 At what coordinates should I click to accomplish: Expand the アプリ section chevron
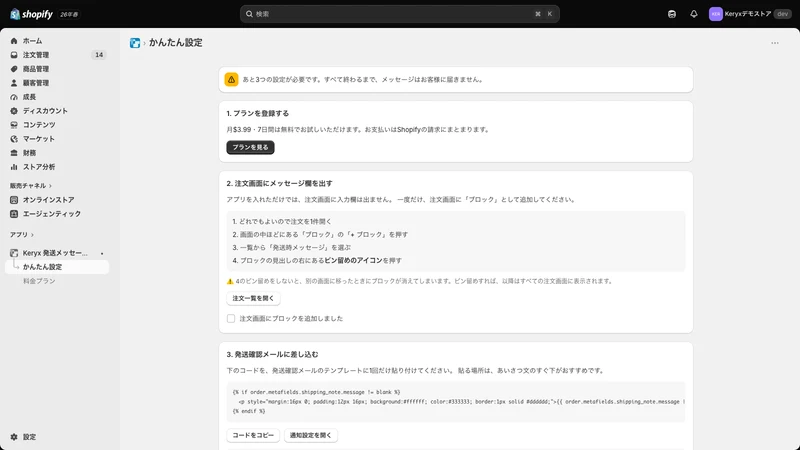[x=32, y=235]
